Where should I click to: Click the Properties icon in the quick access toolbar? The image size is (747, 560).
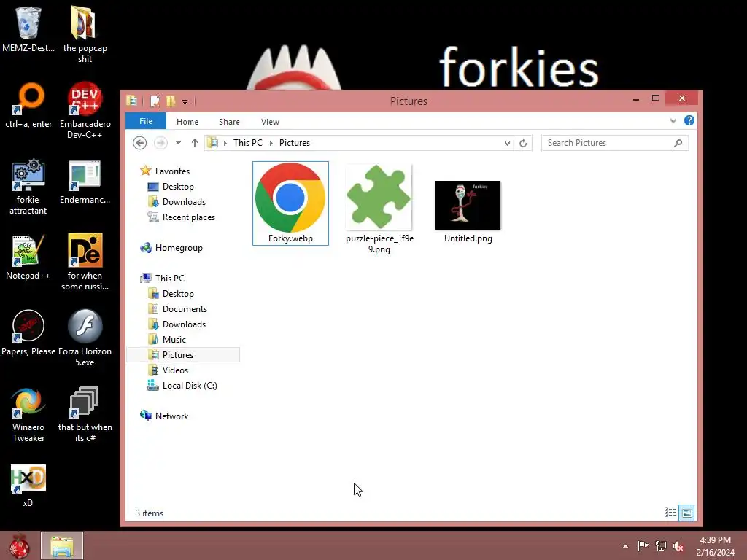[x=155, y=101]
